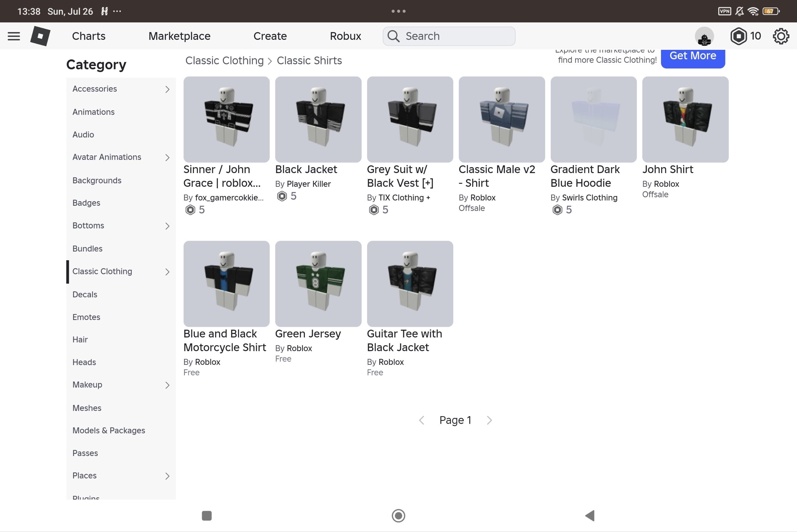Select the Decals category
Screen dimensions: 797x532
pos(121,294)
